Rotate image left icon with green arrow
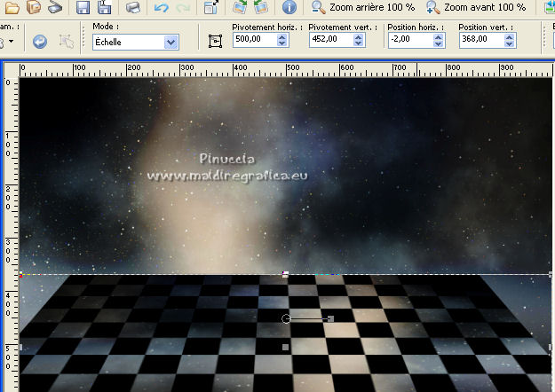Viewport: 555px width, 392px height. pyautogui.click(x=261, y=7)
